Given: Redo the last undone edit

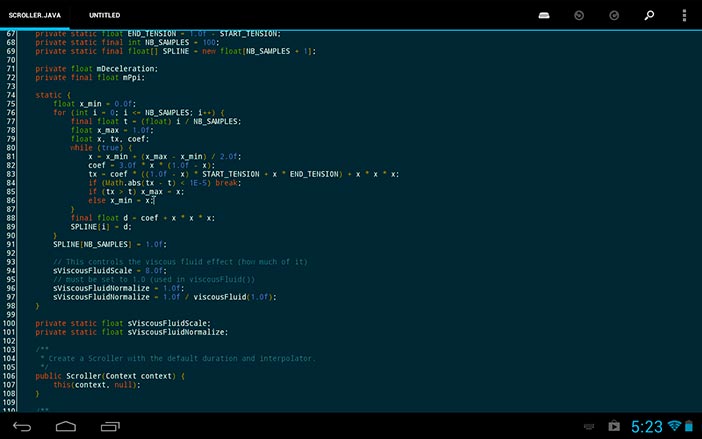Looking at the screenshot, I should (x=614, y=16).
